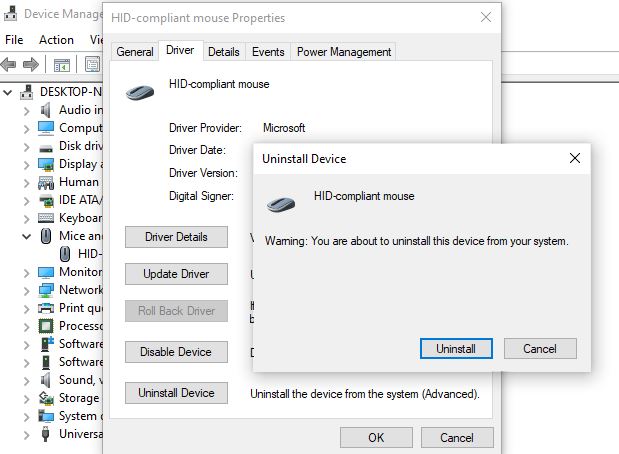Expand Monitors category

tap(26, 273)
